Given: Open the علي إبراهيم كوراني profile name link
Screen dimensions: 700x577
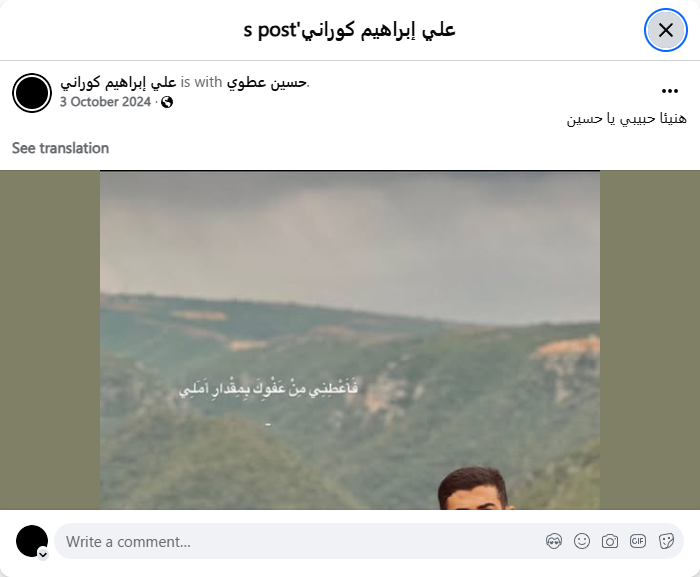Looking at the screenshot, I should (118, 82).
